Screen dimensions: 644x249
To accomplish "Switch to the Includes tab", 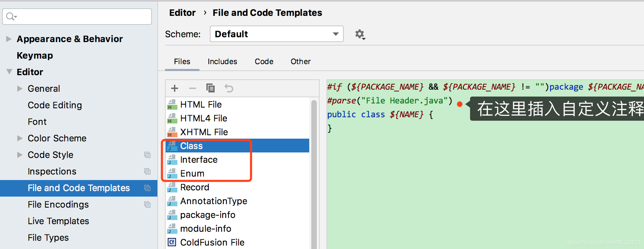I will pos(222,61).
